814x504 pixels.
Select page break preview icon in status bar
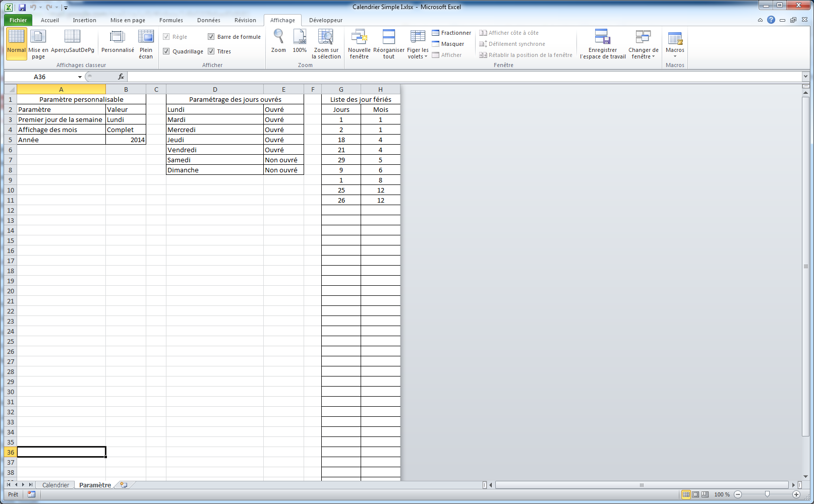click(x=705, y=494)
